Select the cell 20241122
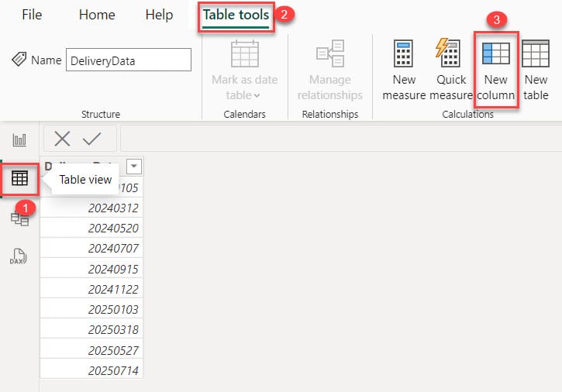562x392 pixels. click(91, 289)
